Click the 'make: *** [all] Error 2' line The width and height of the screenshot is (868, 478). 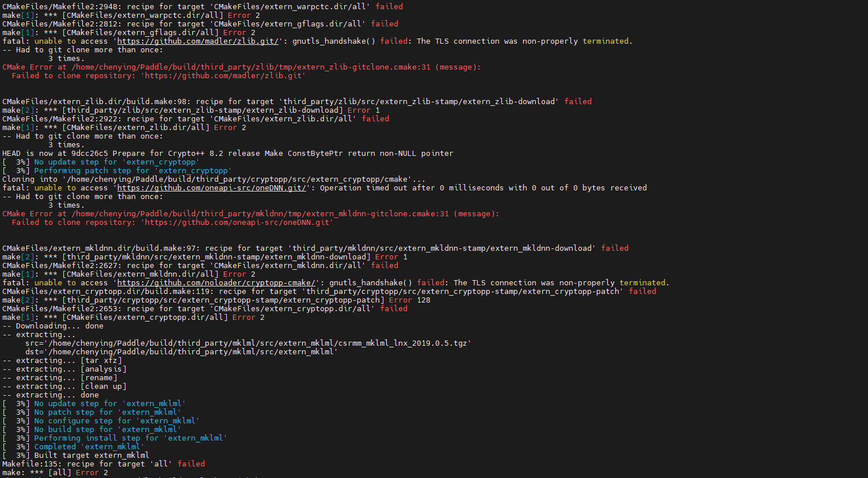pyautogui.click(x=55, y=473)
